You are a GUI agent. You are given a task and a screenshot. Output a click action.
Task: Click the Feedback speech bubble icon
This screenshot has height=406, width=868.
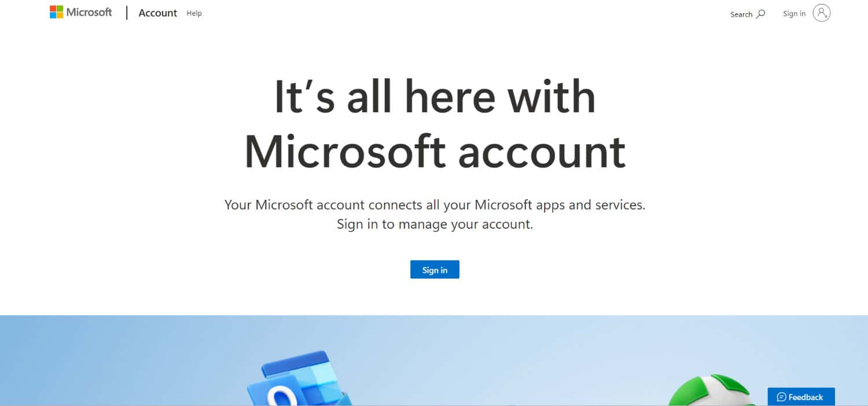tap(781, 397)
